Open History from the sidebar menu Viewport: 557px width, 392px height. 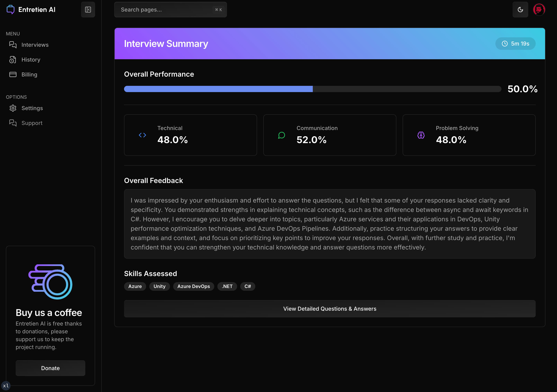coord(31,60)
